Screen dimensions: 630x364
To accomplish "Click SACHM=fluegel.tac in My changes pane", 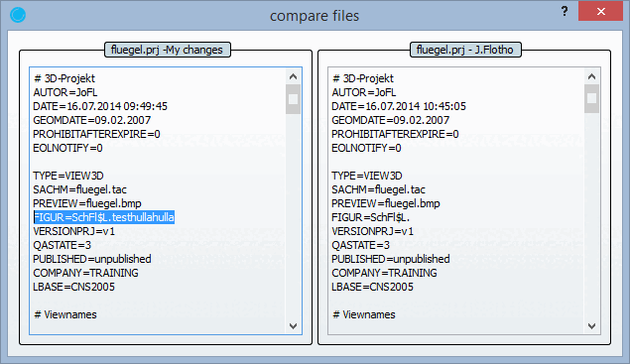I will (80, 189).
